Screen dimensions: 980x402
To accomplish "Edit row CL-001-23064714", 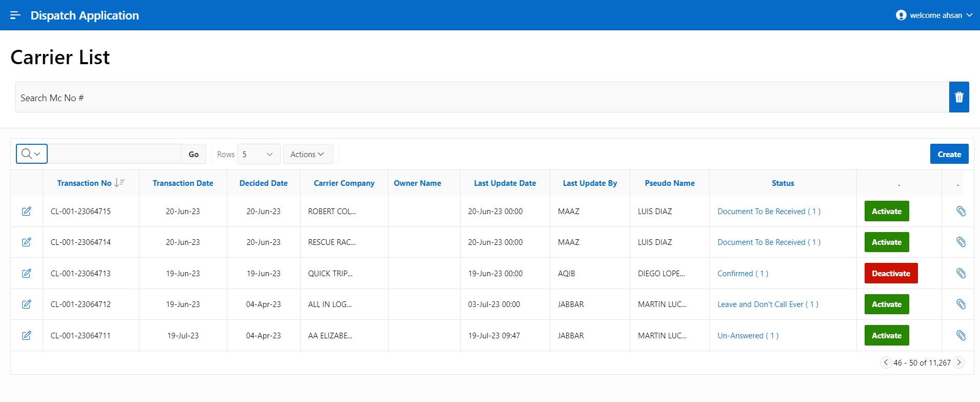I will (27, 242).
